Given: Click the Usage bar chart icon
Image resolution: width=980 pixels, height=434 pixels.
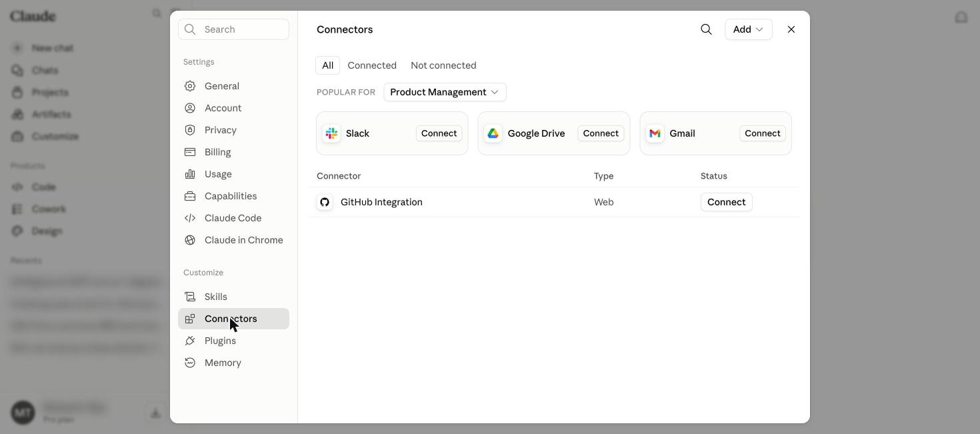Looking at the screenshot, I should pos(190,174).
